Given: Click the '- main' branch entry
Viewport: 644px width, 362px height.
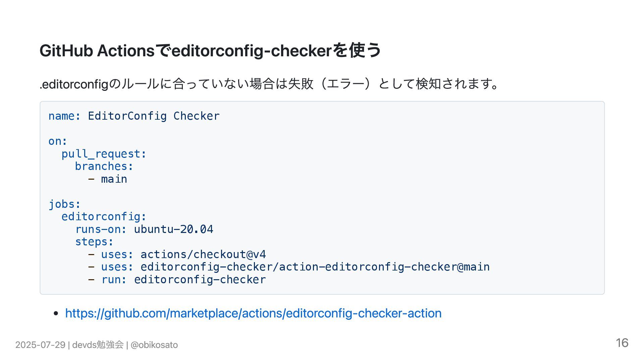Looking at the screenshot, I should [x=107, y=179].
